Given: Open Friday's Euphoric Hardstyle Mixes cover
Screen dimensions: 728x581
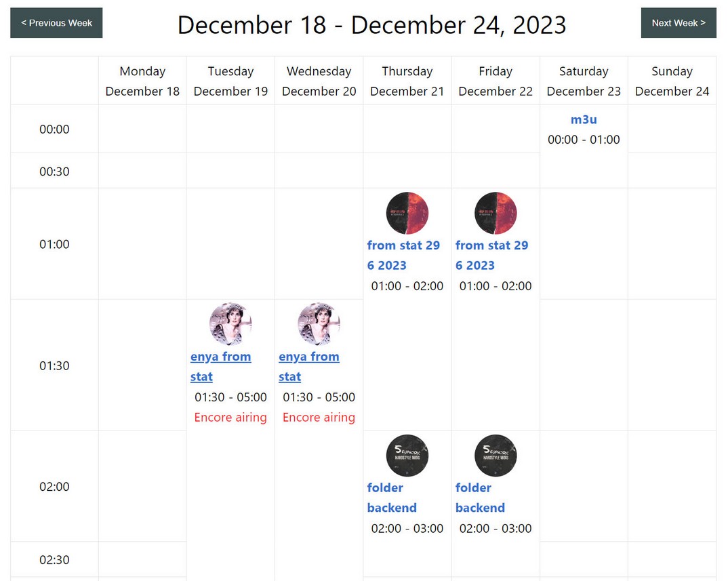Looking at the screenshot, I should [x=496, y=456].
